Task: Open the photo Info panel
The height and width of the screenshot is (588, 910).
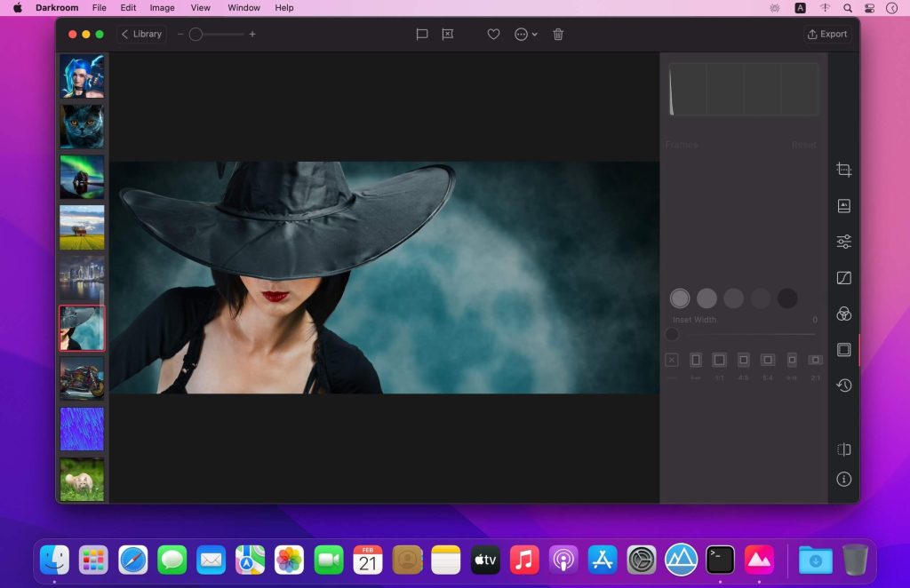Action: pyautogui.click(x=843, y=480)
